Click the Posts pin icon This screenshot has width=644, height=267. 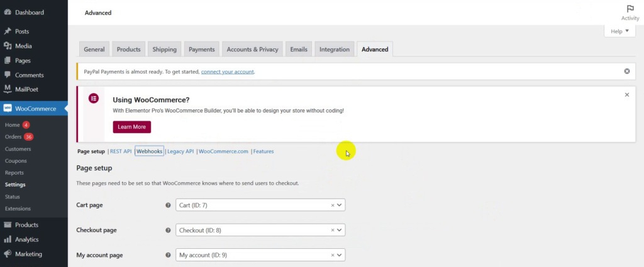8,31
